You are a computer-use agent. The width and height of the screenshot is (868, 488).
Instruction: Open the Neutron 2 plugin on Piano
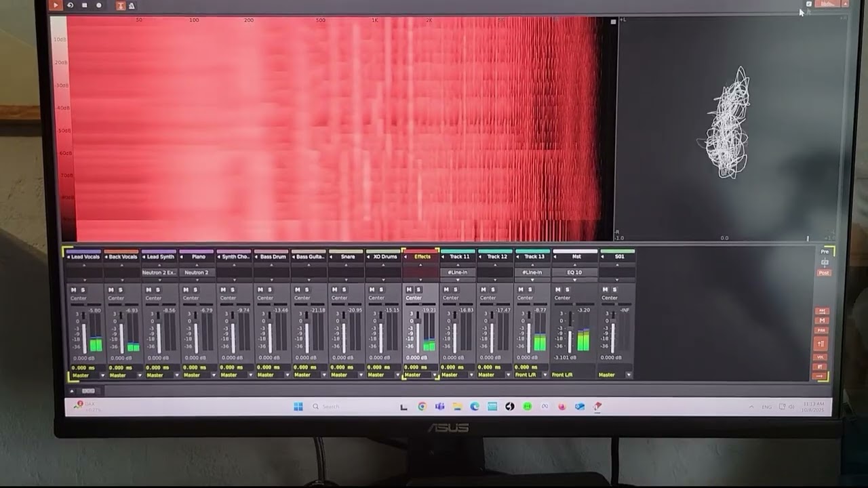[x=197, y=272]
